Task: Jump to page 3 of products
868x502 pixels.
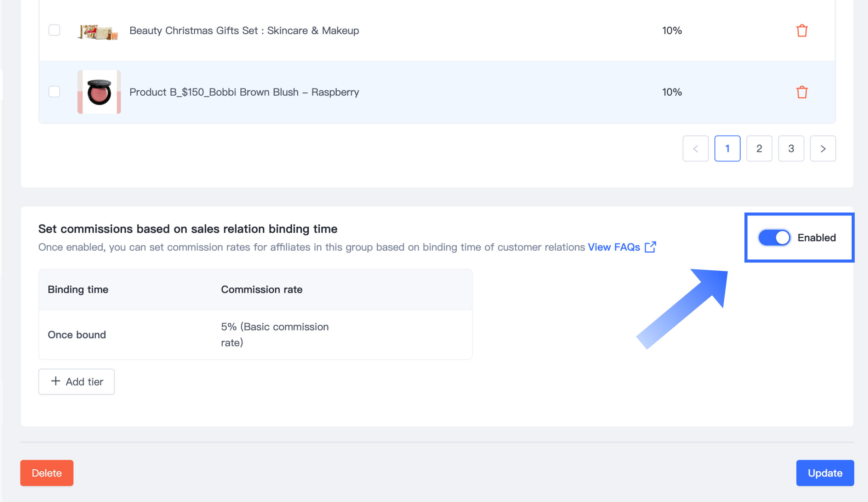Action: (x=791, y=148)
